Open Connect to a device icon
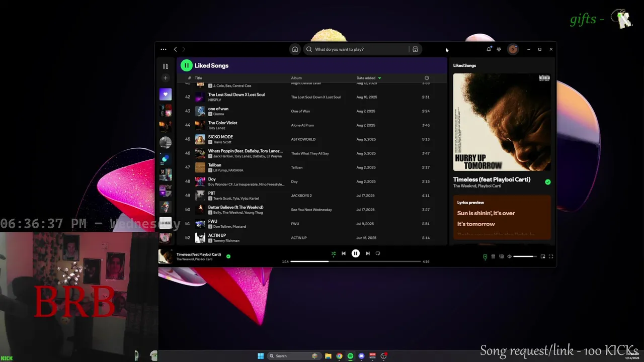The image size is (644, 362). point(501,256)
